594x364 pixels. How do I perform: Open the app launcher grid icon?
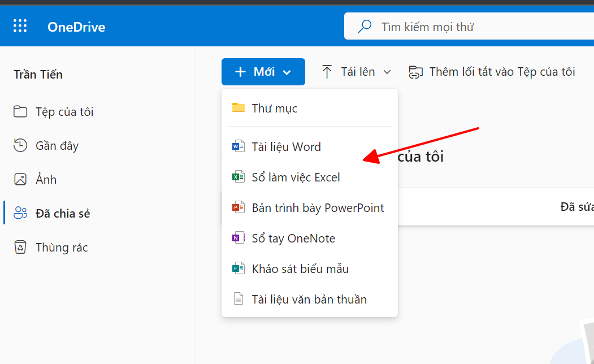(x=20, y=26)
